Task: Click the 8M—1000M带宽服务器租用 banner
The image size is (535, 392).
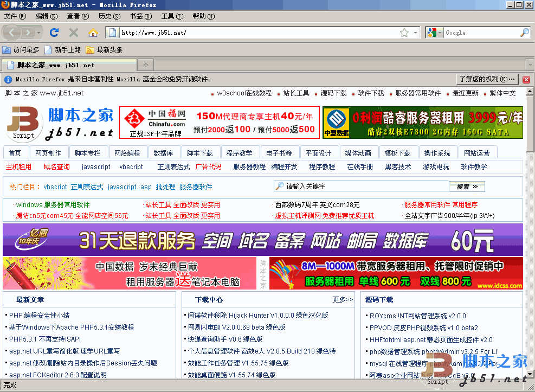Action: coord(396,273)
